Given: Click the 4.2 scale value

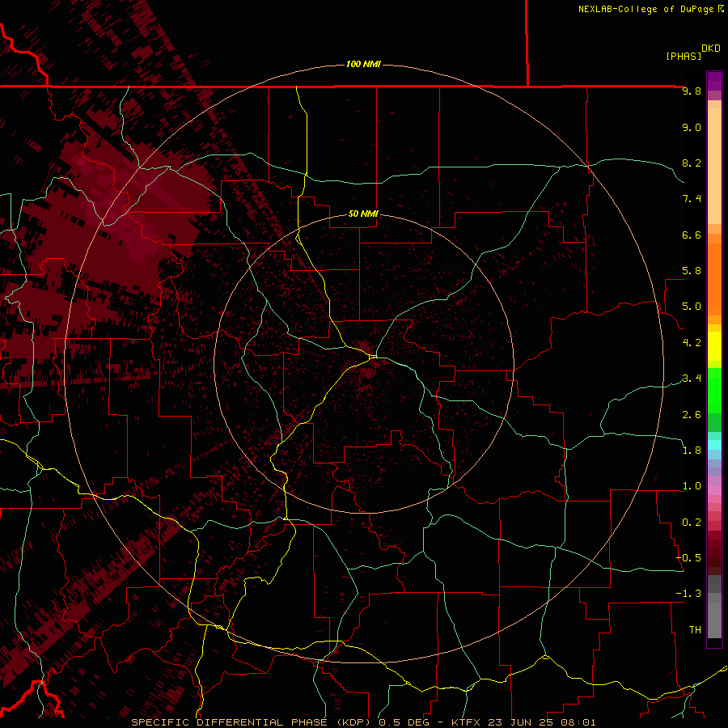Looking at the screenshot, I should tap(692, 343).
